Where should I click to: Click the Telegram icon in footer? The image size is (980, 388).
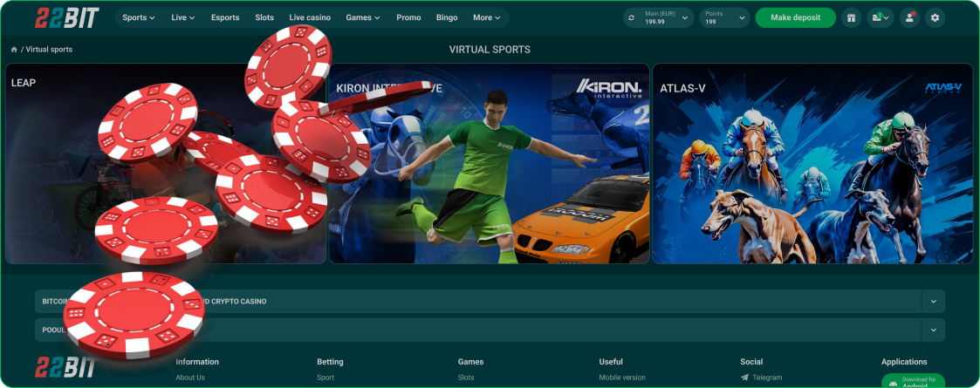[x=744, y=378]
